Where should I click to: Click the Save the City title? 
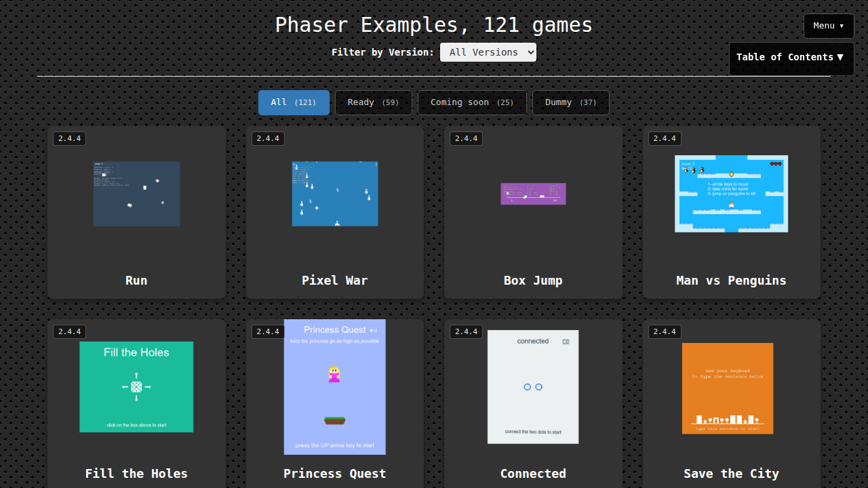point(732,474)
